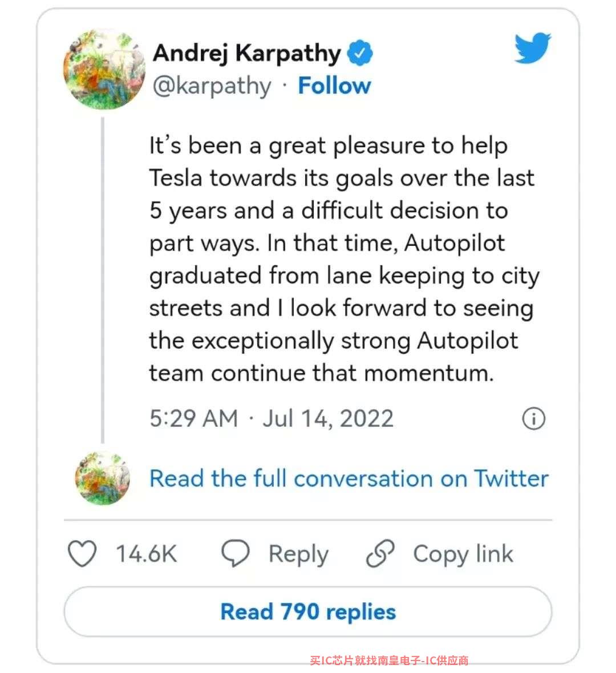Click the blue verified badge
Image resolution: width=616 pixels, height=673 pixels.
360,53
